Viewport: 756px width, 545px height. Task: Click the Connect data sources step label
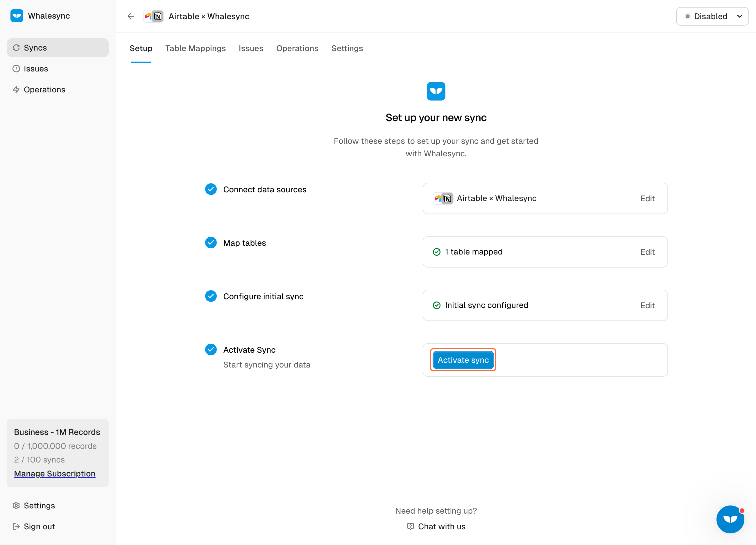tap(265, 190)
